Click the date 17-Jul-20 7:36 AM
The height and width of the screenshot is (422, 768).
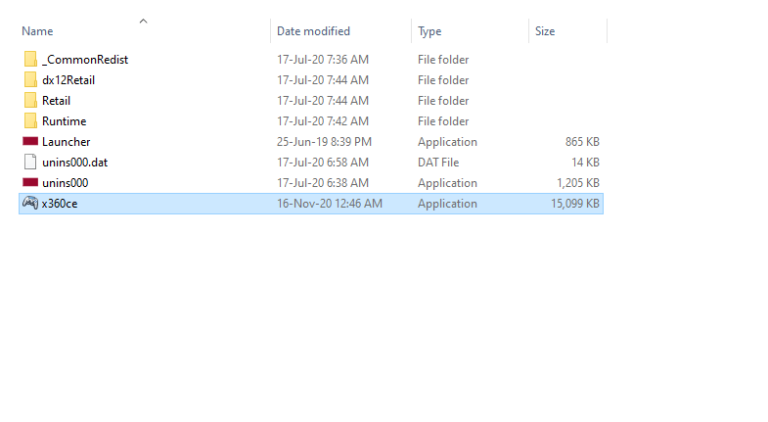(x=323, y=59)
